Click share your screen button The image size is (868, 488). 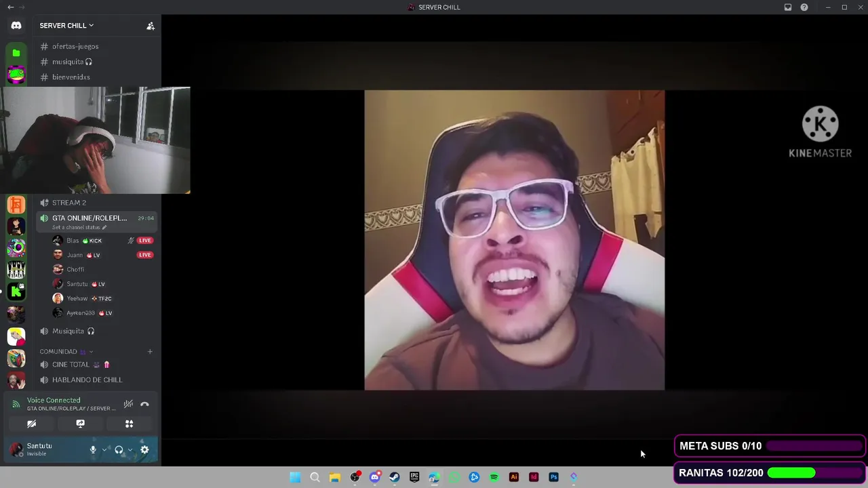(80, 424)
